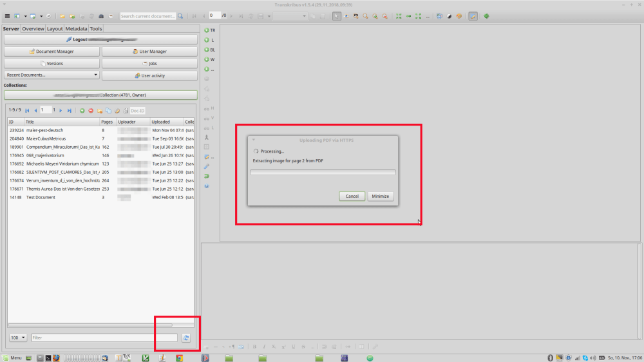
Task: Select the MaierCubusMetricus document row
Action: click(100, 138)
